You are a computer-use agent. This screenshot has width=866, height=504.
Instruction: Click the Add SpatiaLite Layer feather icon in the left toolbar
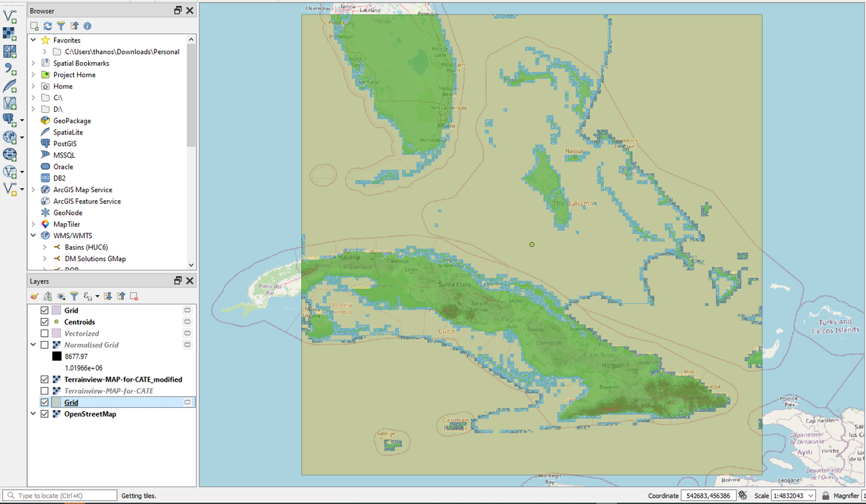(x=9, y=85)
